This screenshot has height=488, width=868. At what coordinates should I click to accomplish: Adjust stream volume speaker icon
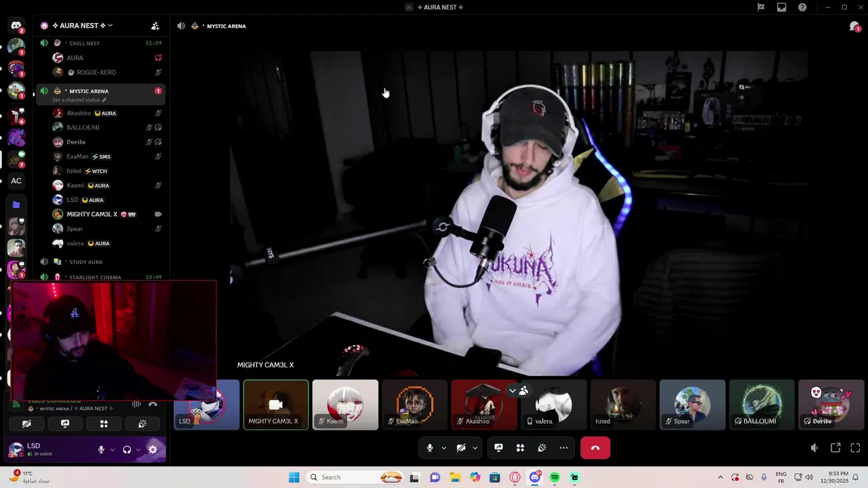(x=814, y=448)
